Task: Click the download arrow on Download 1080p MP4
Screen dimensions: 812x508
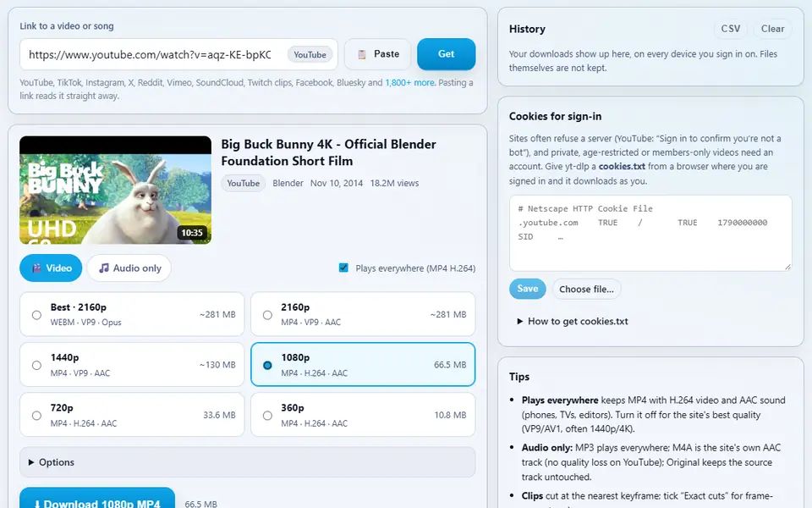Action: (x=36, y=504)
